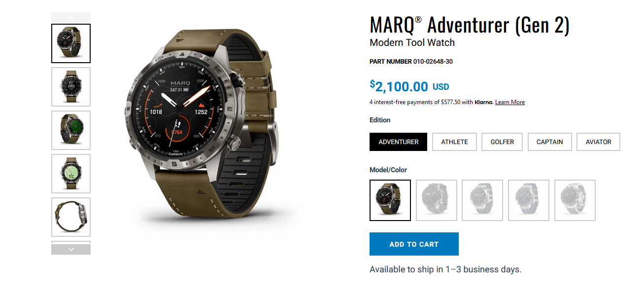Pick the blue strap model swatch

point(529,200)
